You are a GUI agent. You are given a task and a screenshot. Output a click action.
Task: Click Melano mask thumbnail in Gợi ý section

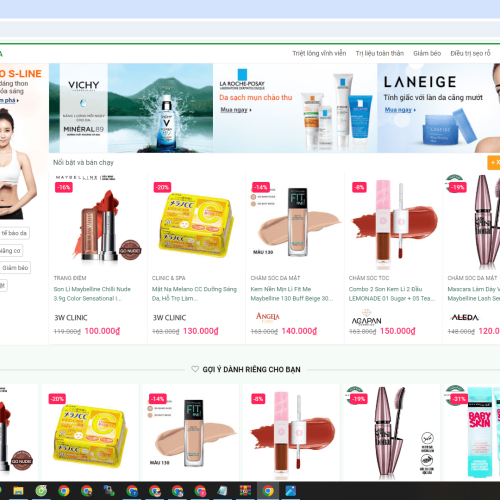[91, 433]
